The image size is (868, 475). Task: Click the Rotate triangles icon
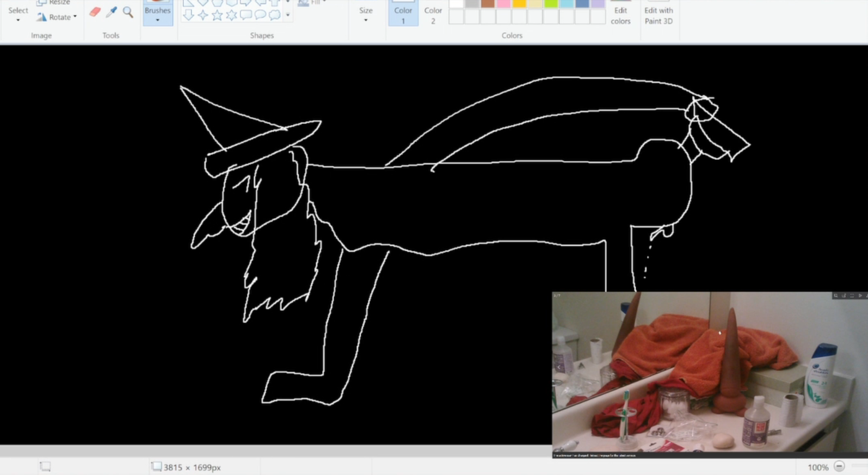pos(41,17)
